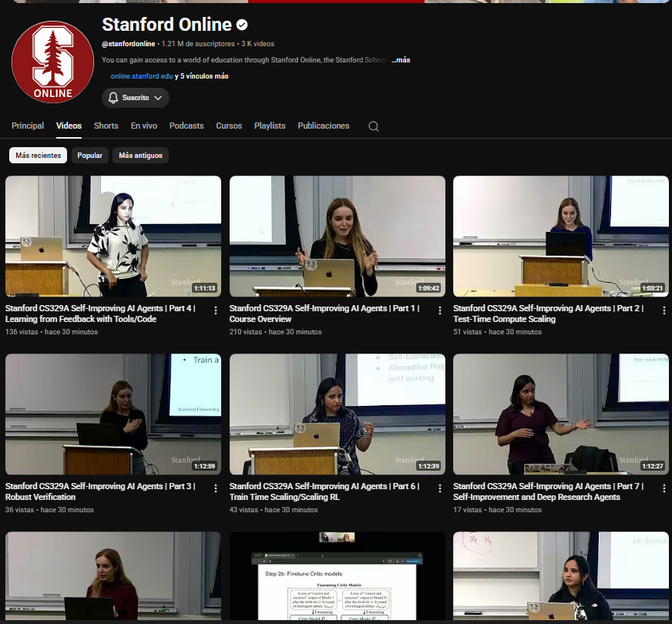Click the Stanford Online channel name heading
672x624 pixels.
(x=166, y=25)
